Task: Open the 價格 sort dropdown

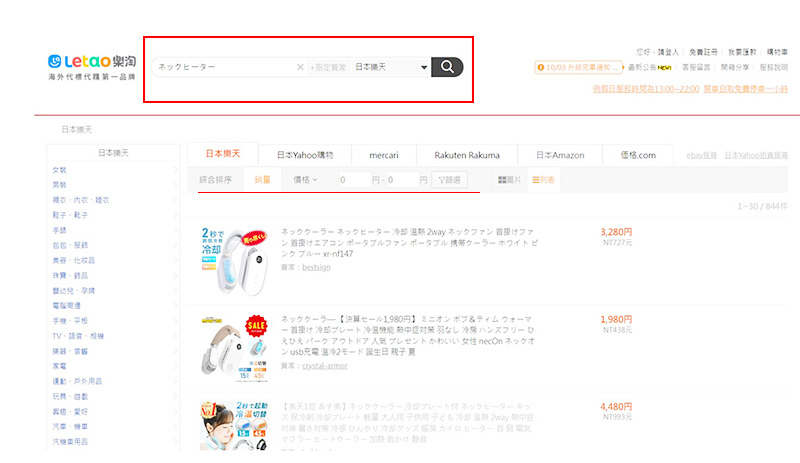Action: [x=305, y=180]
